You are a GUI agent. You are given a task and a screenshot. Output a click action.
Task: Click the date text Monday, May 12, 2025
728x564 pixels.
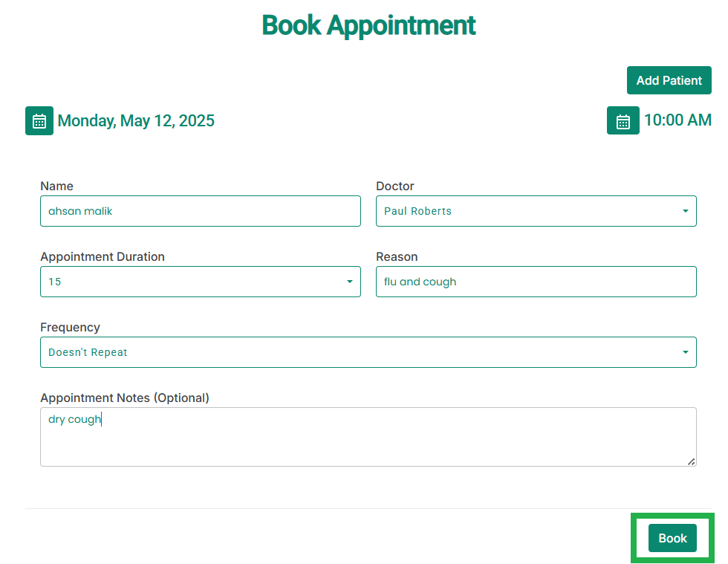point(136,121)
